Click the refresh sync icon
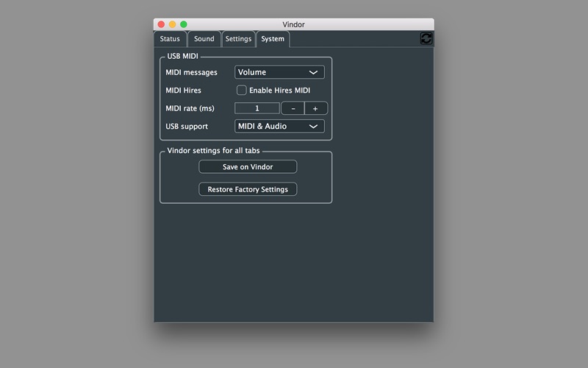The height and width of the screenshot is (368, 588). coord(426,38)
